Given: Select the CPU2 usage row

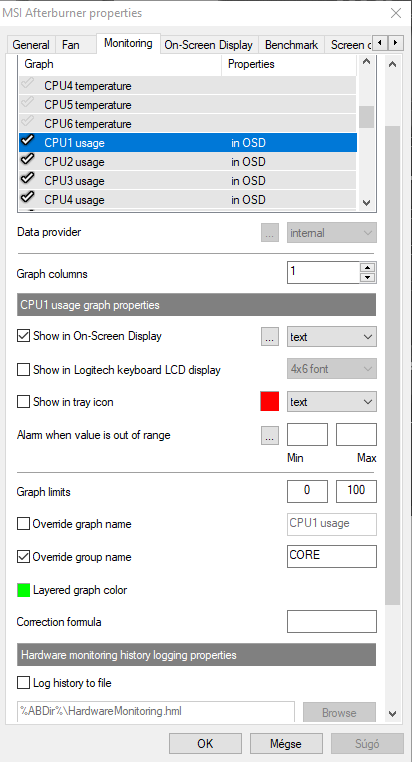Looking at the screenshot, I should point(188,161).
